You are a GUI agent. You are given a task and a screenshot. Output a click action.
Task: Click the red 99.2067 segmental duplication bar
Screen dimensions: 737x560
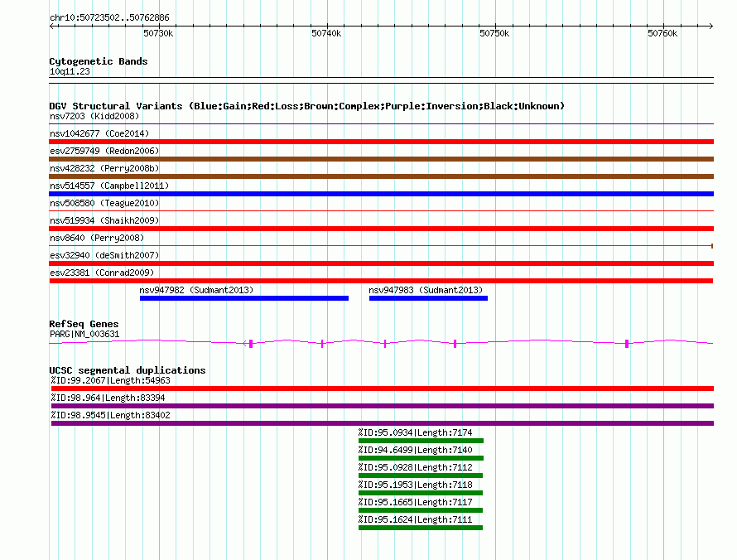click(382, 389)
